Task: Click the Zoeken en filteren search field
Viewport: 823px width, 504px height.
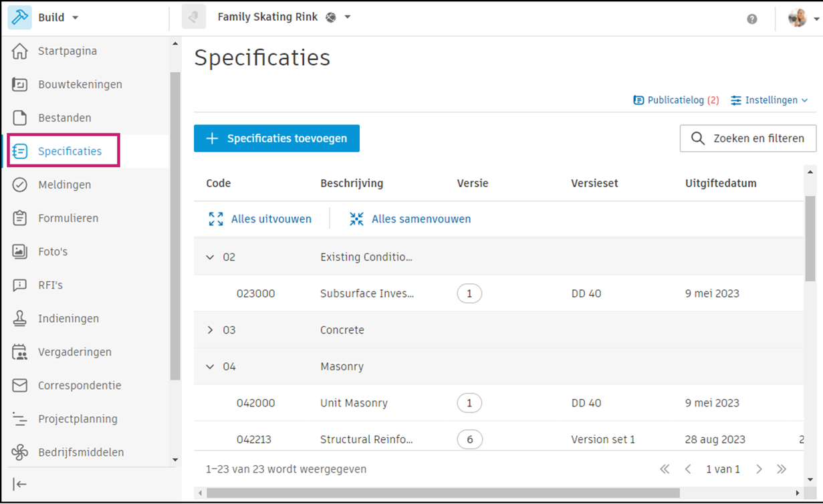Action: [x=748, y=138]
